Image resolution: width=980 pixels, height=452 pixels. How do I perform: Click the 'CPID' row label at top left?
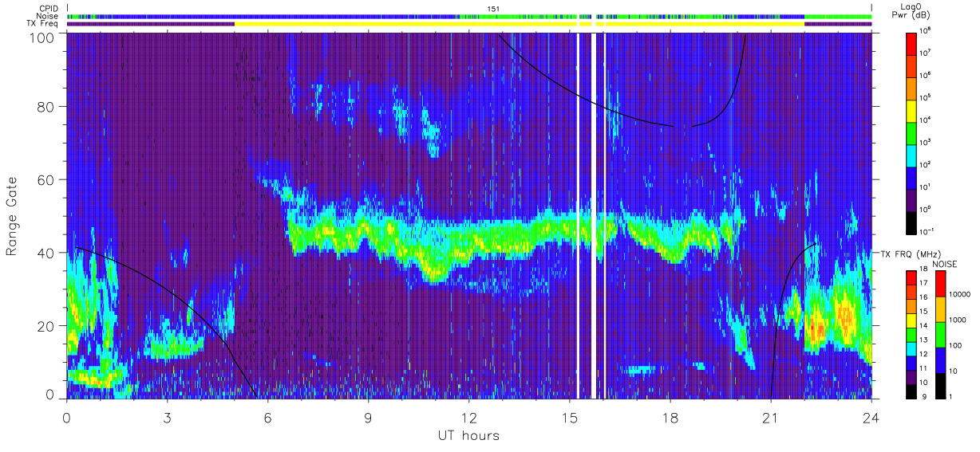[48, 9]
